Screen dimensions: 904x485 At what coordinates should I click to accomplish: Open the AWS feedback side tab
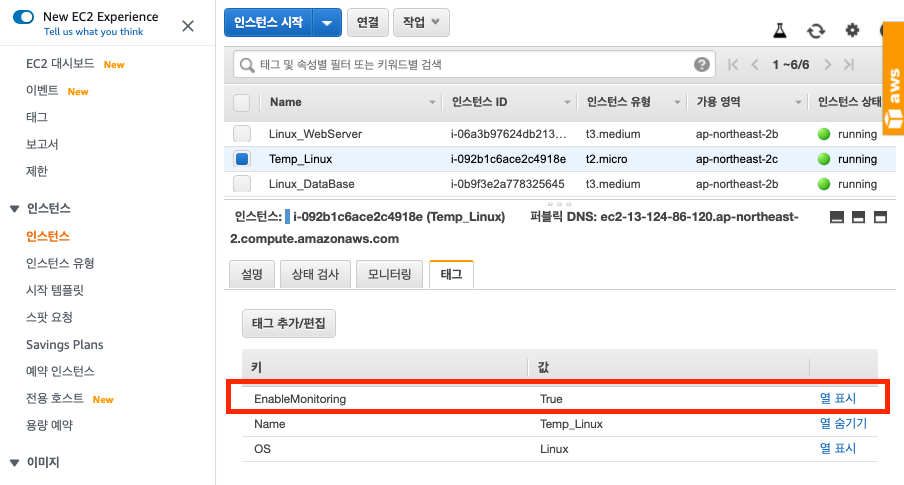(894, 78)
